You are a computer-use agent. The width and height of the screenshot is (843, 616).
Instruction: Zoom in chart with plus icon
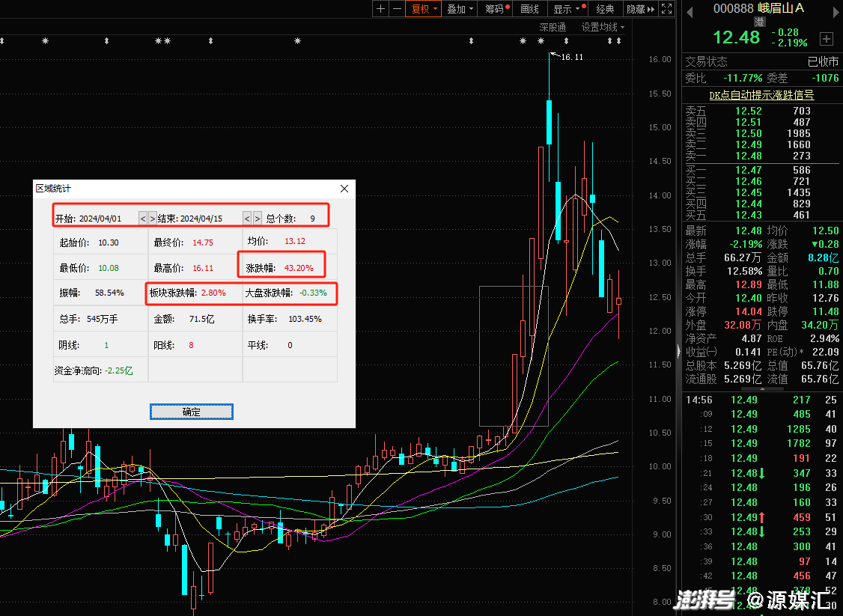point(380,9)
